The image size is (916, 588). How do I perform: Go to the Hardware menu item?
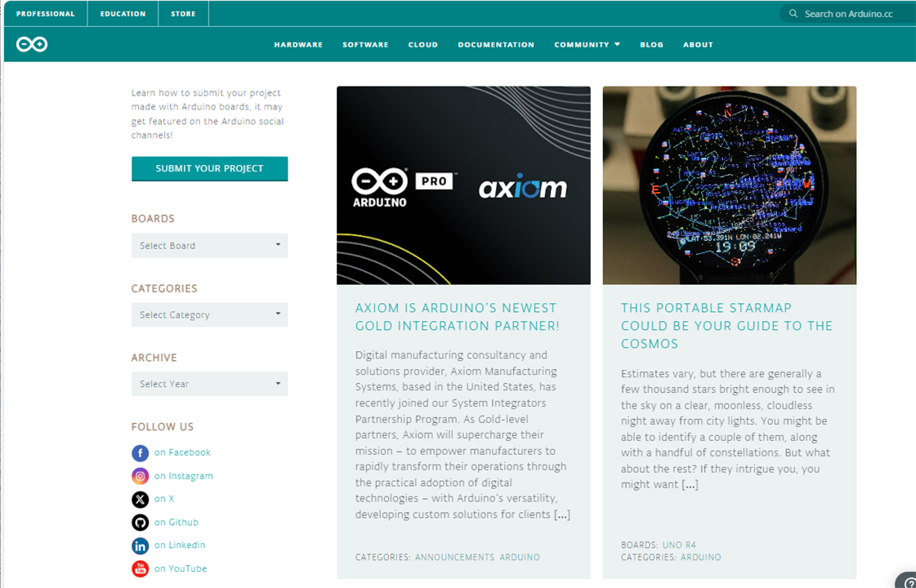[x=298, y=44]
